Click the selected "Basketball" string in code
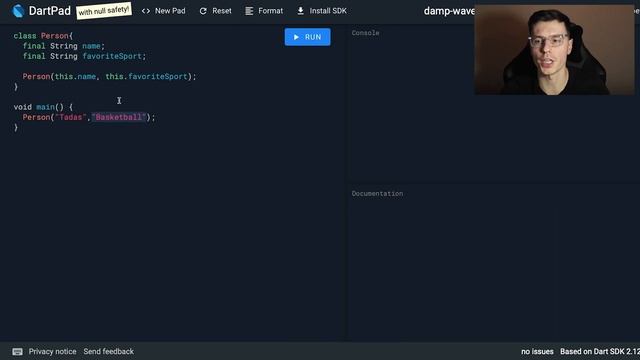 (119, 118)
